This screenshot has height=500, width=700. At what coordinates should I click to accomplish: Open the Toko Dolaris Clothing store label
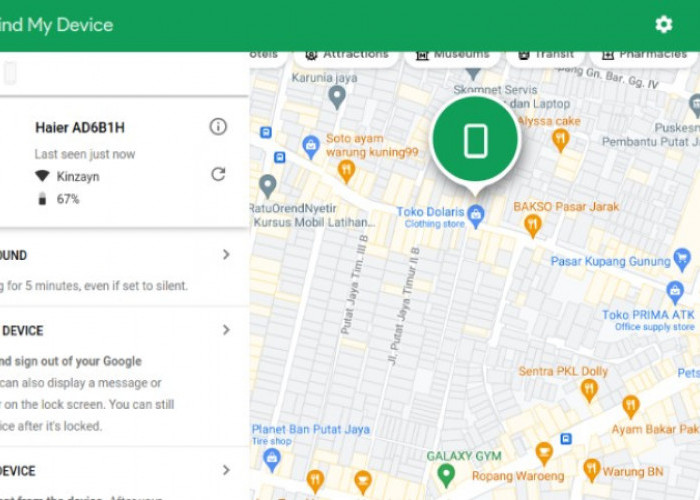431,217
